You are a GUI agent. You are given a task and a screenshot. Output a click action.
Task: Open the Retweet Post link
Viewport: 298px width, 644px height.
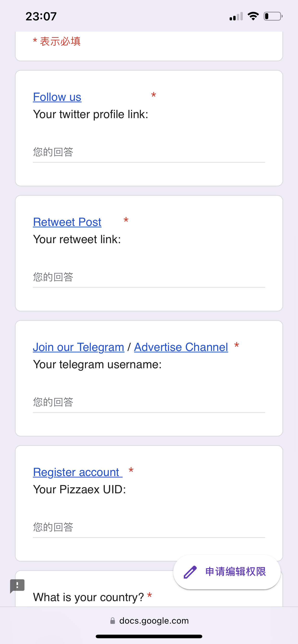[x=67, y=222]
